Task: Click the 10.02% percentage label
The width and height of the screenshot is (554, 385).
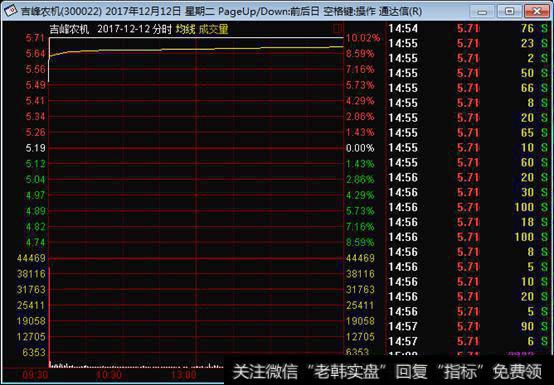Action: 363,38
